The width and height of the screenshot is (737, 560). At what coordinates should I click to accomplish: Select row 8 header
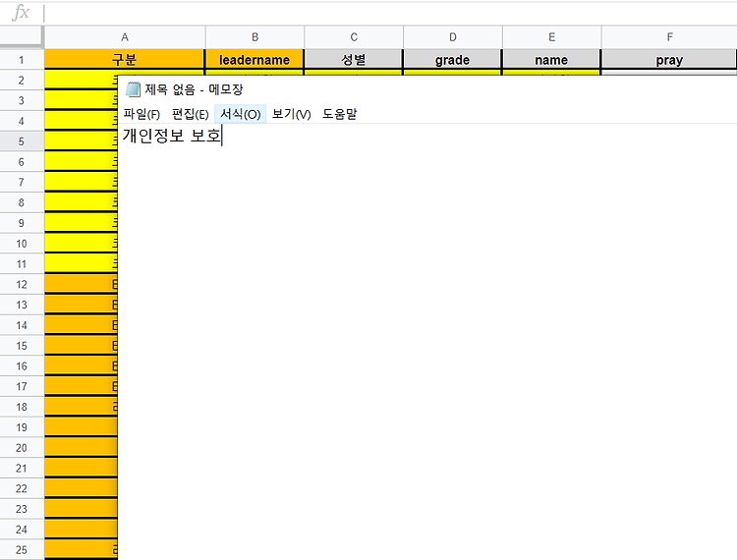click(x=22, y=202)
